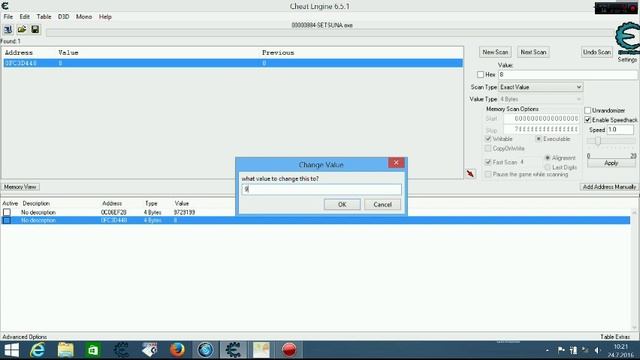The height and width of the screenshot is (360, 640).
Task: Open Firefox from taskbar
Action: (x=177, y=350)
